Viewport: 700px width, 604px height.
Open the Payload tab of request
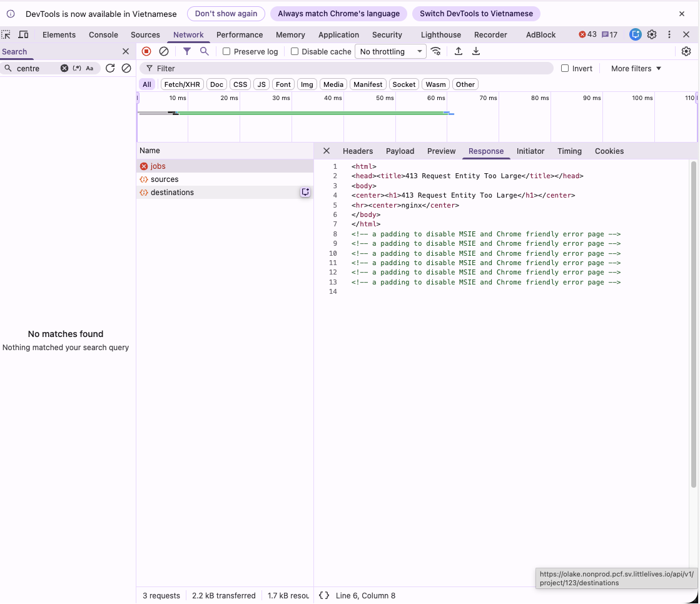coord(400,151)
